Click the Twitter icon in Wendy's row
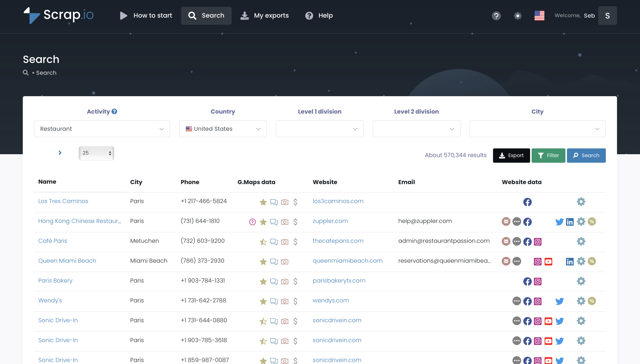Screen dimensions: 640x364 point(559,301)
